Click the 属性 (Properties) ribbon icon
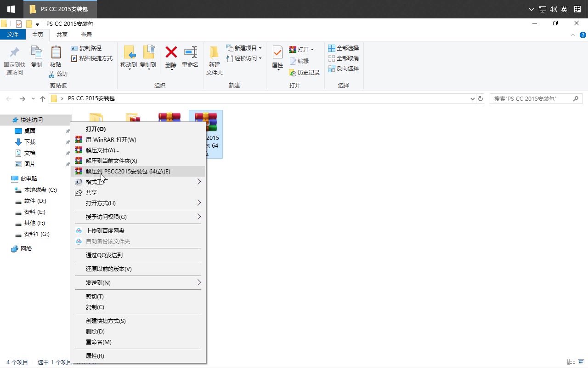Image resolution: width=588 pixels, height=368 pixels. [277, 57]
